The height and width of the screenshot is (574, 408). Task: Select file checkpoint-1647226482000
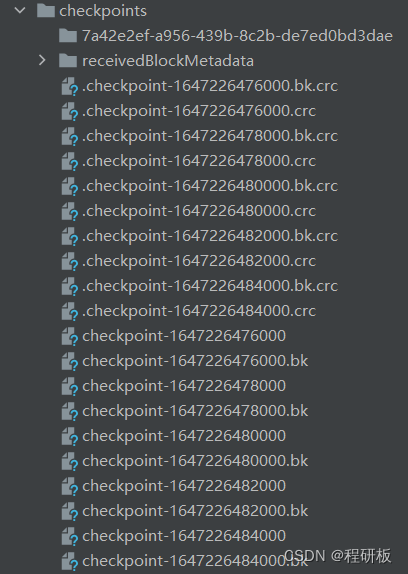184,486
